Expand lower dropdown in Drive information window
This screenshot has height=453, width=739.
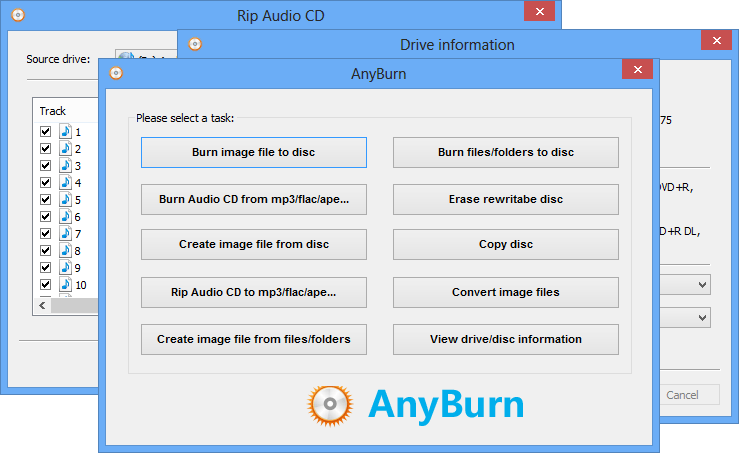click(x=702, y=318)
